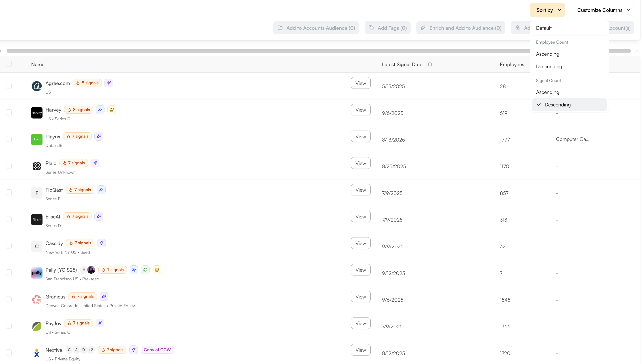Select Employee Count Ascending
This screenshot has width=642, height=364.
pos(570,54)
